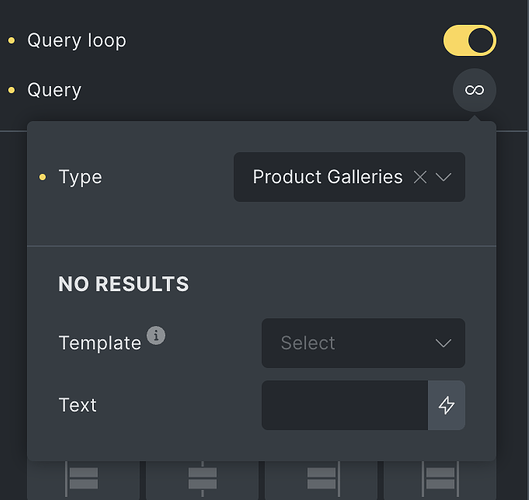The width and height of the screenshot is (529, 500).
Task: Select the align center layout icon
Action: tap(202, 479)
